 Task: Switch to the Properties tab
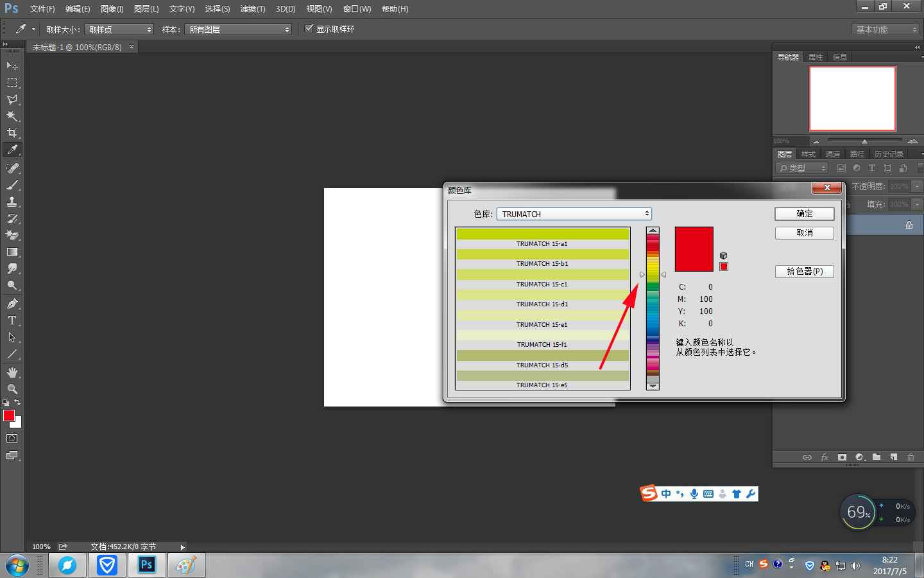(816, 57)
